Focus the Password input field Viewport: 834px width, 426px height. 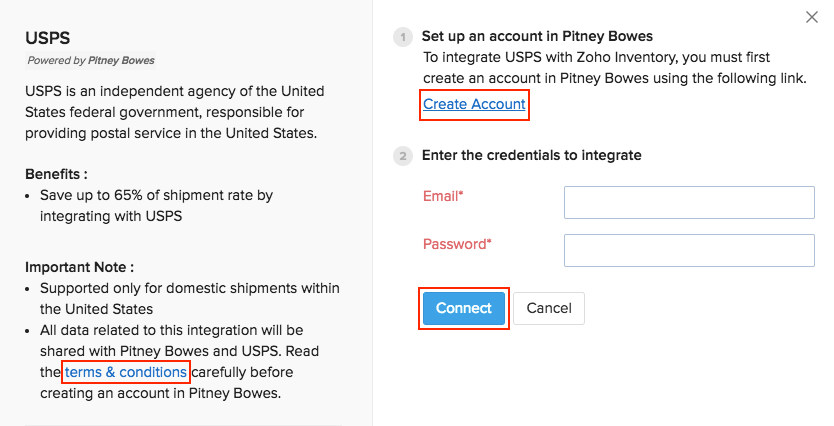click(689, 250)
